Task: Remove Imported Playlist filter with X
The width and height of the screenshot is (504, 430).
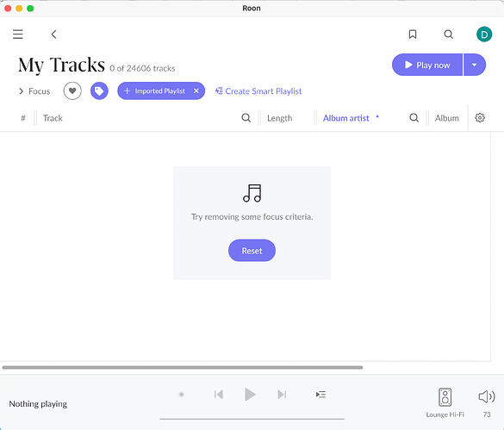Action: tap(196, 91)
